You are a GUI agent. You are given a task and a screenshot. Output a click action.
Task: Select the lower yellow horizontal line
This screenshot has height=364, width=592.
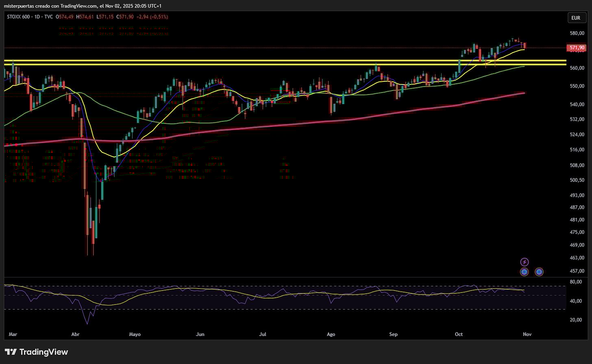tap(285, 64)
